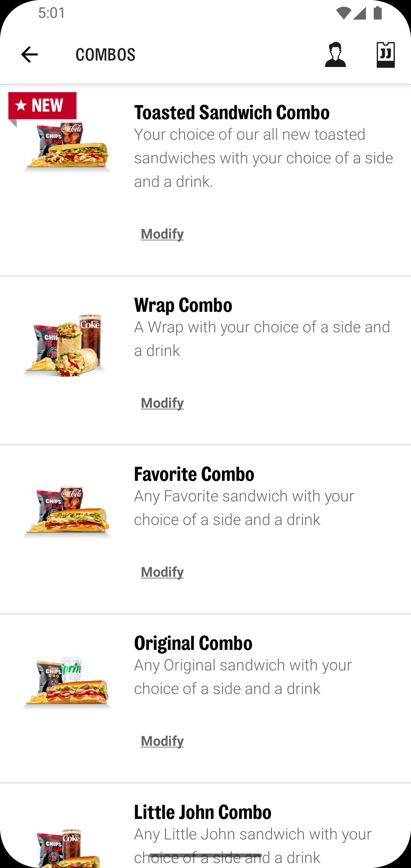Modify the Favorite Combo

(x=162, y=572)
